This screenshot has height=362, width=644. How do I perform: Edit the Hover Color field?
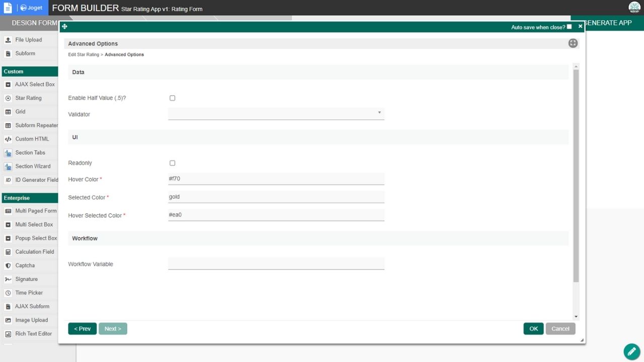[x=276, y=179]
